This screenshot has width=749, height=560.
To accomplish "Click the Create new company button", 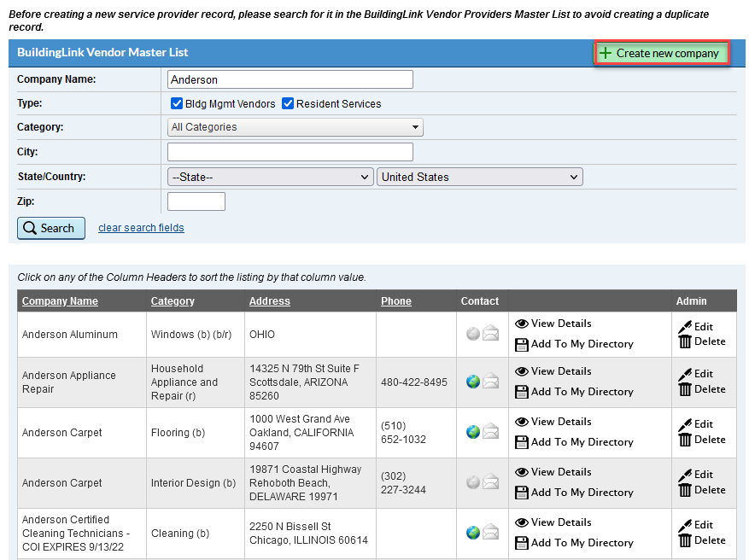I will tap(662, 53).
